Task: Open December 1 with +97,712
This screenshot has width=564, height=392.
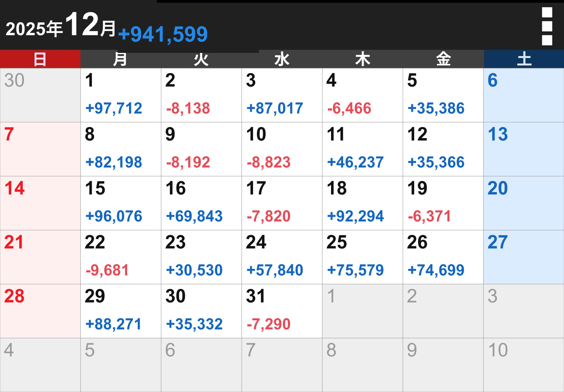Action: [x=121, y=95]
